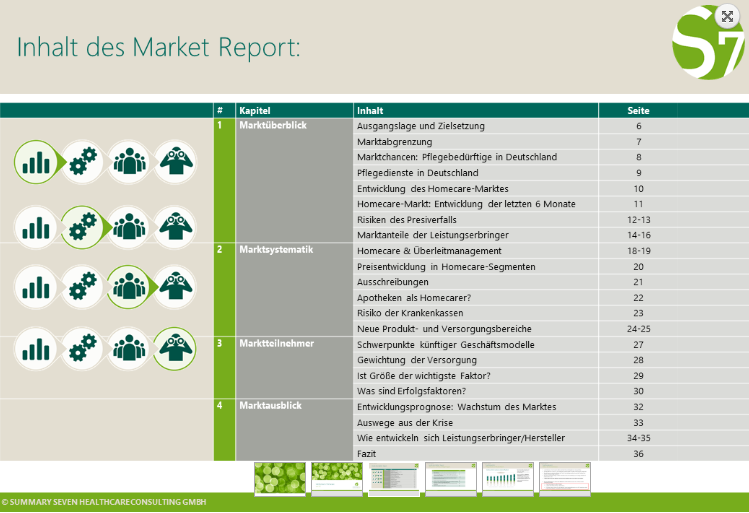
Task: Open the thumbnail showing a green bar chart
Action: click(508, 479)
